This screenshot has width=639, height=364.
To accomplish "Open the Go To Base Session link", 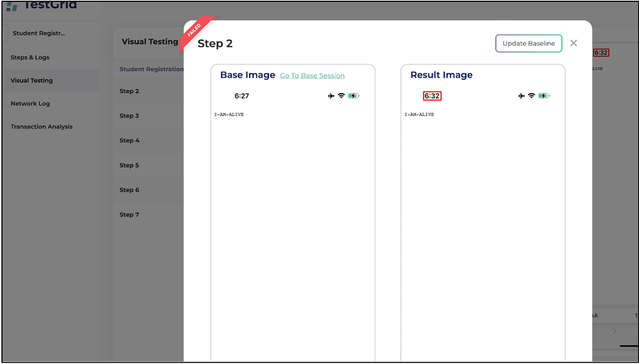I will click(x=312, y=76).
